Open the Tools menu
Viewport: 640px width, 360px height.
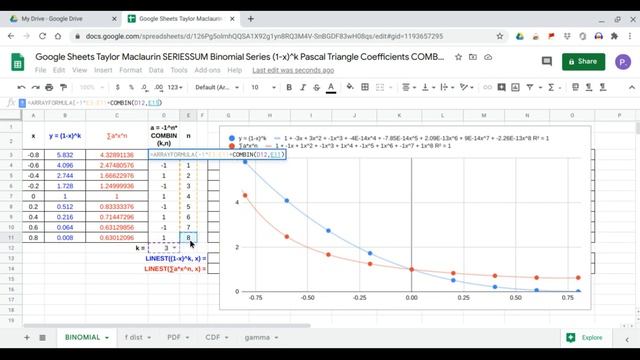tap(179, 70)
